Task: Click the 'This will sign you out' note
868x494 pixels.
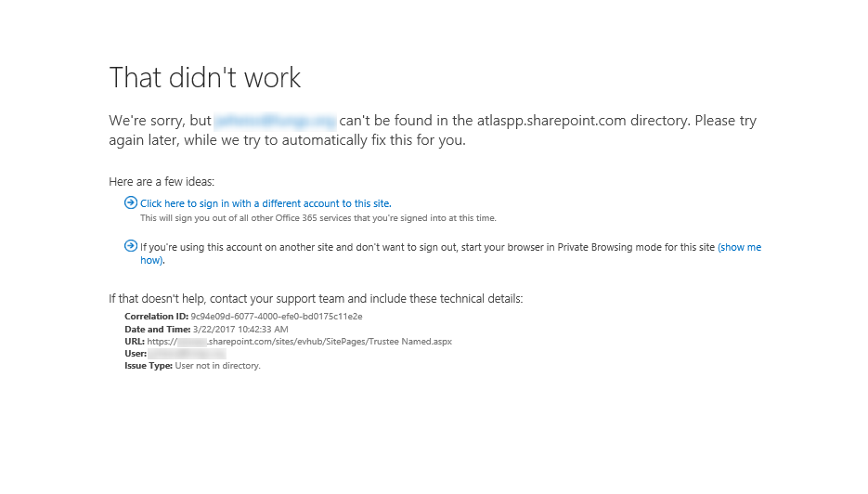Action: point(318,218)
